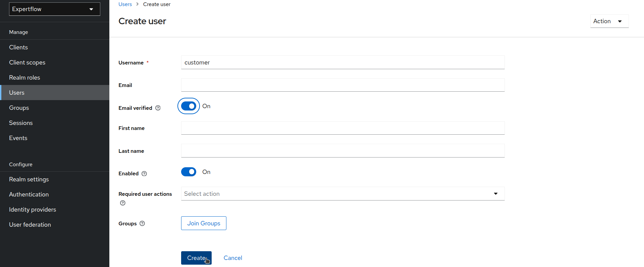Click the Username field containing customer
The height and width of the screenshot is (267, 644).
tap(342, 62)
